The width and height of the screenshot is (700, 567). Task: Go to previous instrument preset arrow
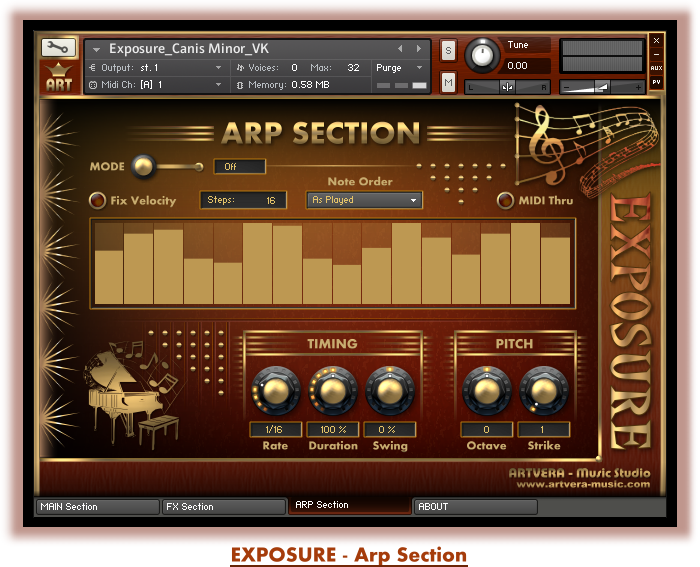click(400, 48)
